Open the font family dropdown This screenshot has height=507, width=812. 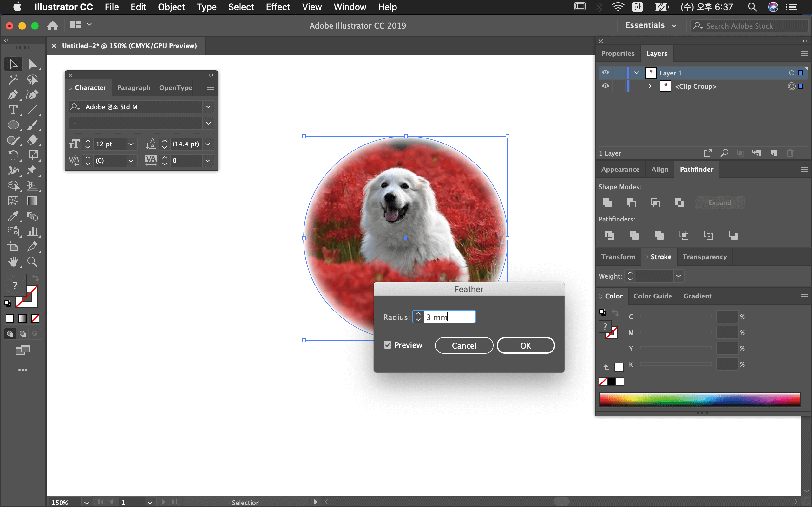tap(208, 107)
